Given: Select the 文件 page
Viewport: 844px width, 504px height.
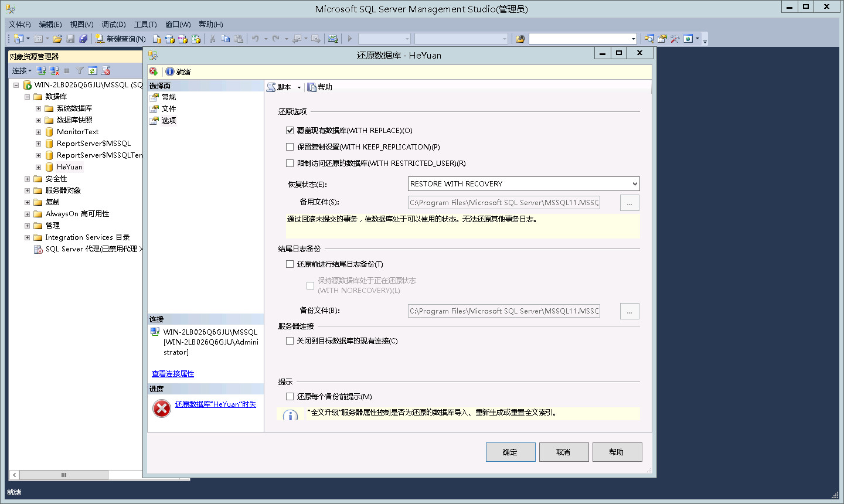Looking at the screenshot, I should (x=169, y=109).
